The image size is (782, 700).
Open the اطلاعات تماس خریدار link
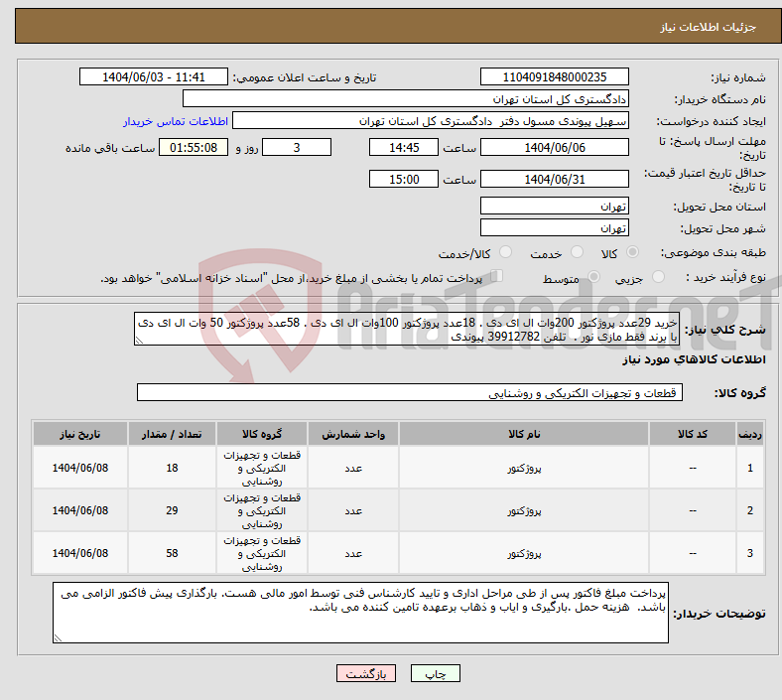(176, 121)
